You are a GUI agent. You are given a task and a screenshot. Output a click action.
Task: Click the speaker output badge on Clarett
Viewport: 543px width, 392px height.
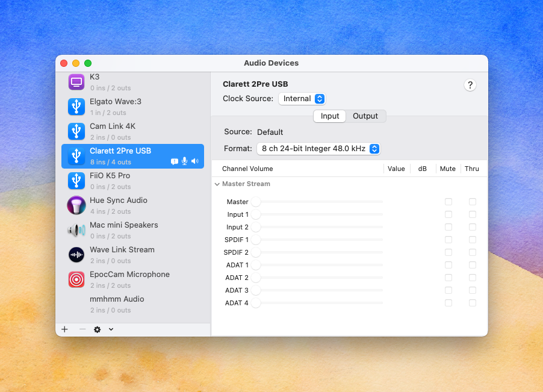click(195, 161)
